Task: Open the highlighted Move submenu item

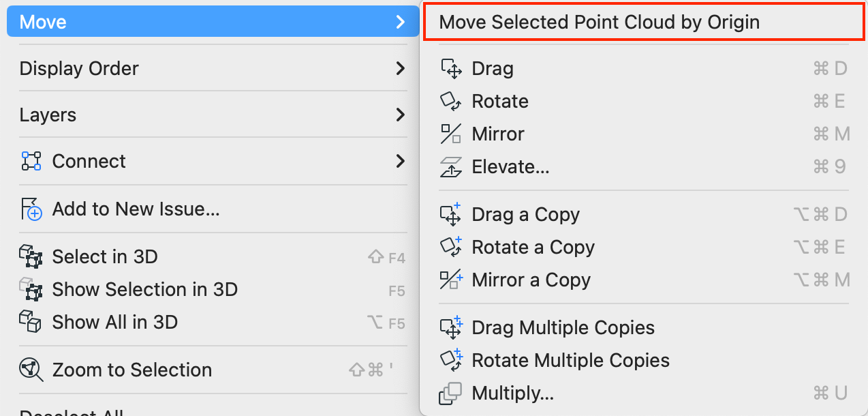Action: click(x=213, y=22)
